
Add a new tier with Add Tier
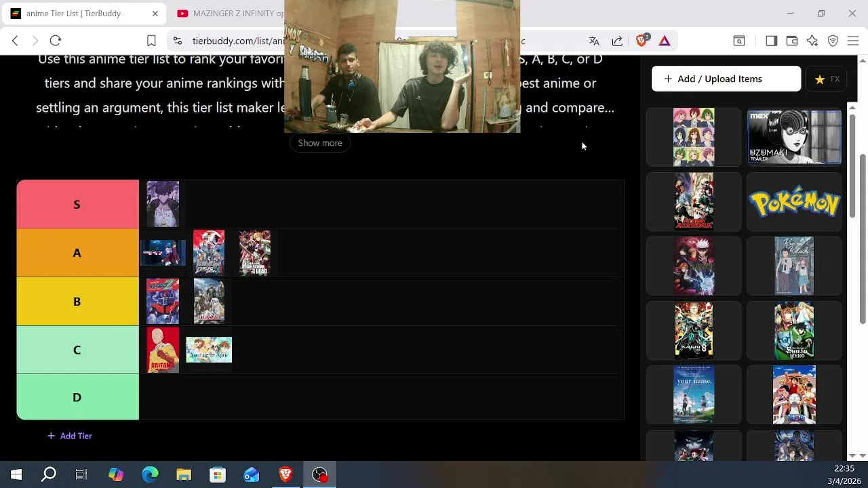70,436
